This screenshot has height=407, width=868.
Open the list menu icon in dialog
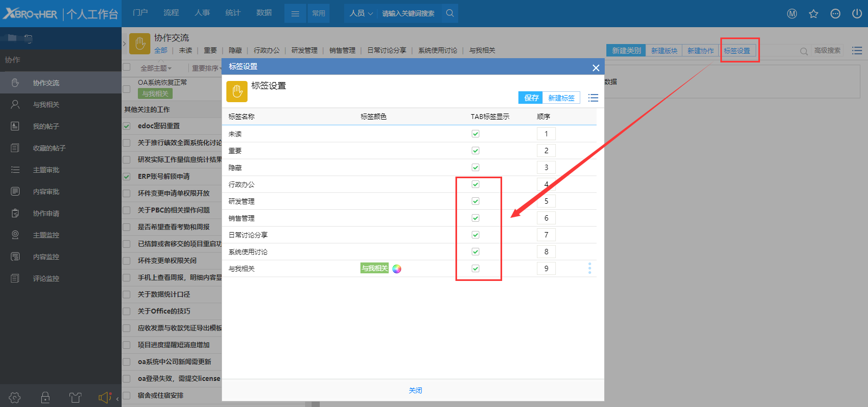point(593,98)
